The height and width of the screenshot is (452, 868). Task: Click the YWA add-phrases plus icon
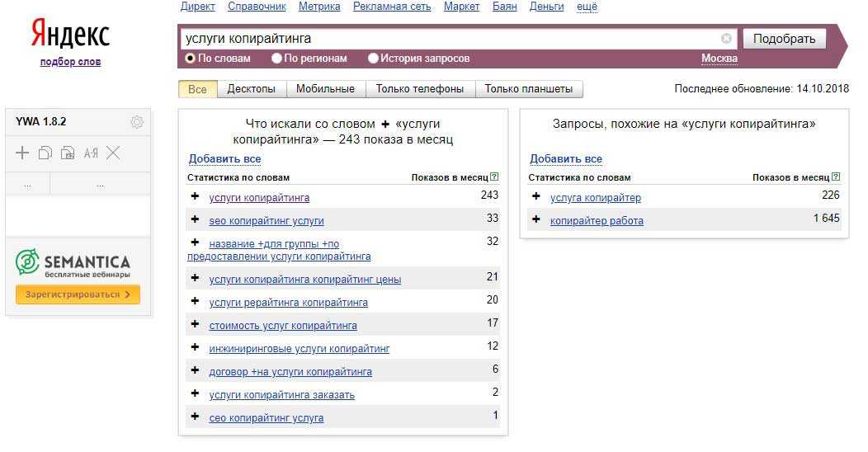pos(22,153)
